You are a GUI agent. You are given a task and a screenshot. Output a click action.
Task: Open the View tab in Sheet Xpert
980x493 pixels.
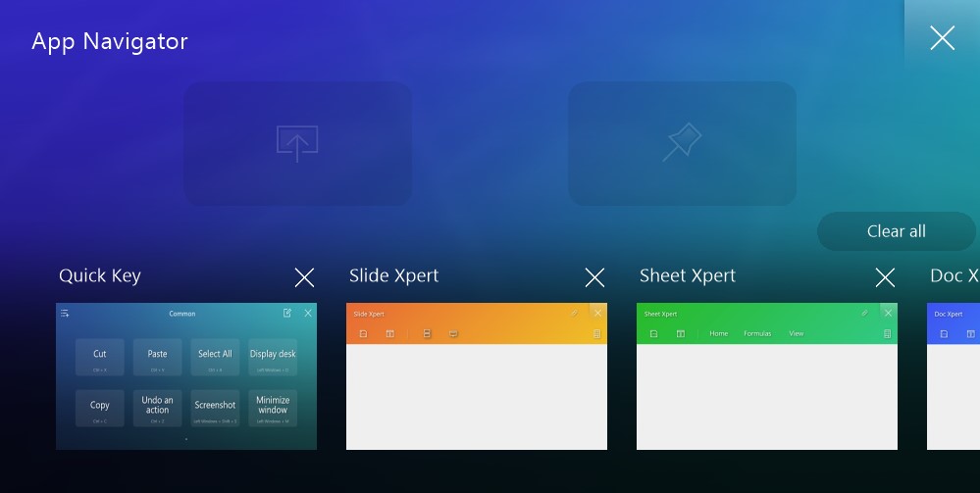point(797,333)
